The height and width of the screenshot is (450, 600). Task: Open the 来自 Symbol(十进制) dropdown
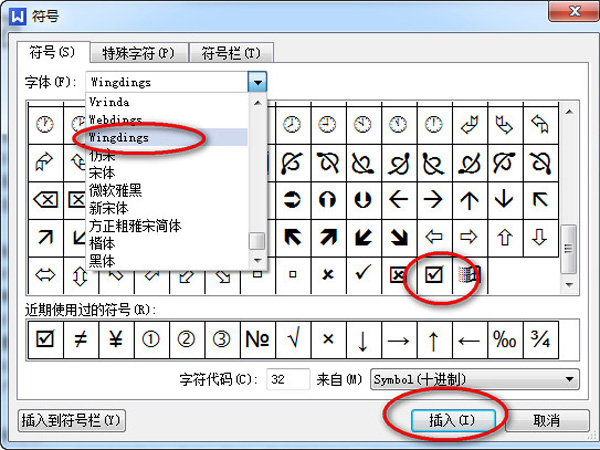474,379
